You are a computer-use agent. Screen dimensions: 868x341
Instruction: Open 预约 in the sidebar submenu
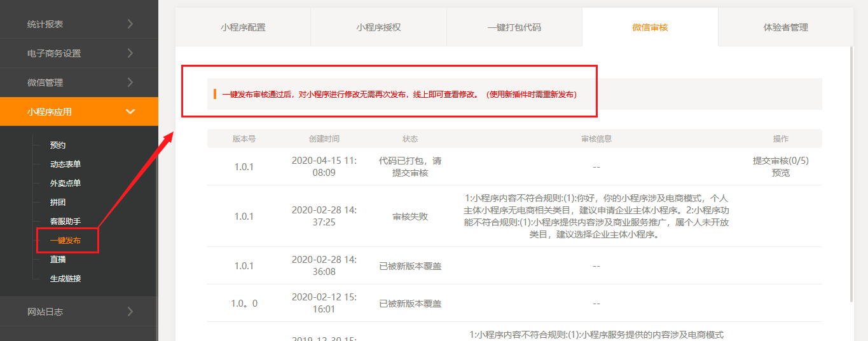(x=58, y=145)
